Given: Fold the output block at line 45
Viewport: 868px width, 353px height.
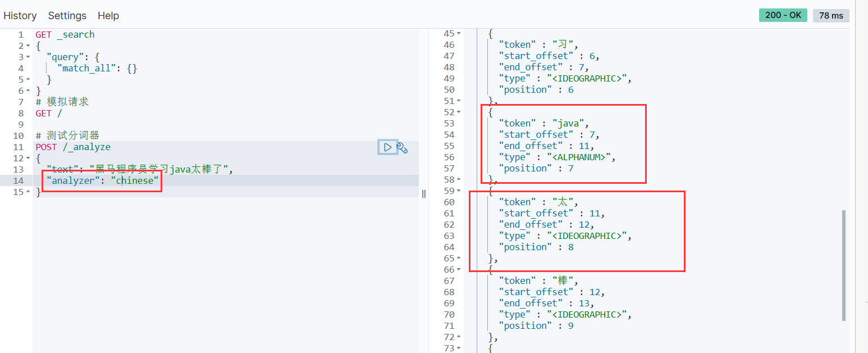Looking at the screenshot, I should pos(459,34).
